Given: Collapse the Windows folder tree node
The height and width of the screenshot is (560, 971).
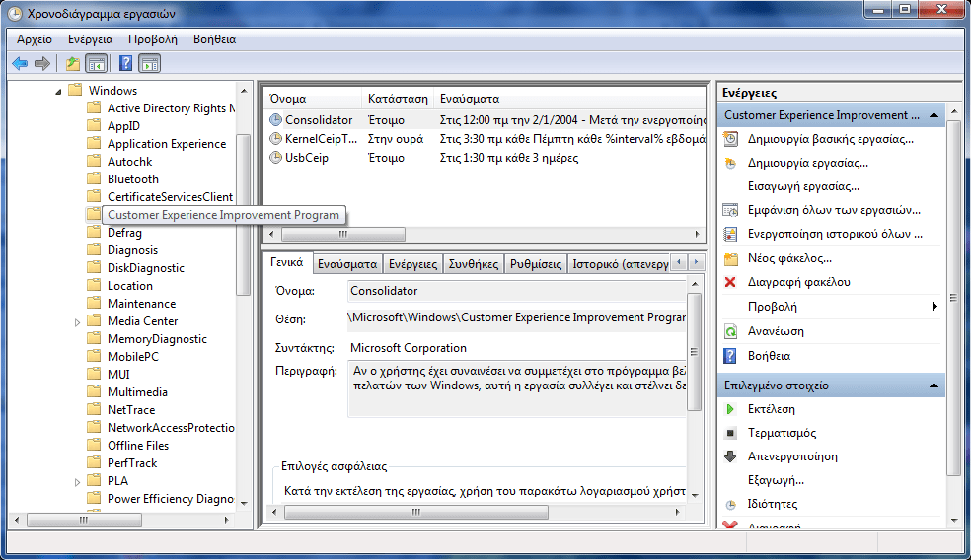Looking at the screenshot, I should 58,91.
